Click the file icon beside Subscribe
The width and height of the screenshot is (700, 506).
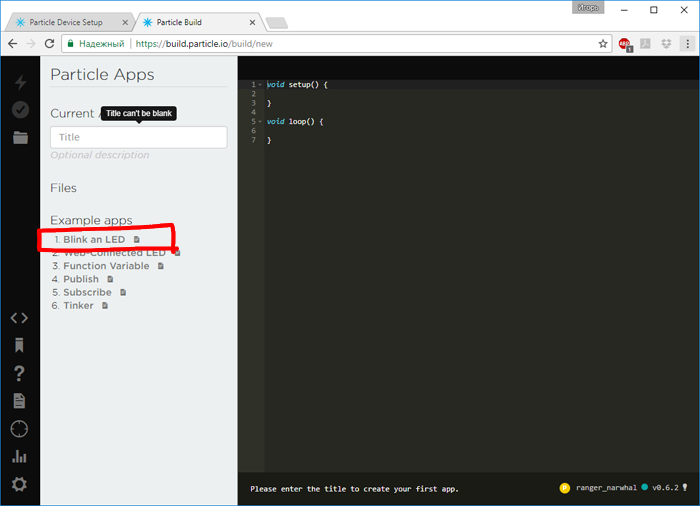coord(123,293)
